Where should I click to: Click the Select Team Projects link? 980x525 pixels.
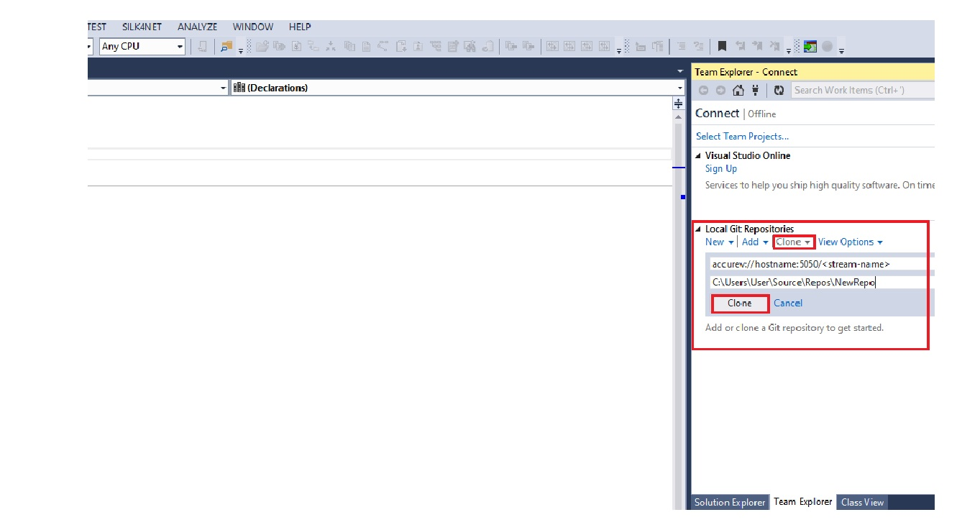742,137
